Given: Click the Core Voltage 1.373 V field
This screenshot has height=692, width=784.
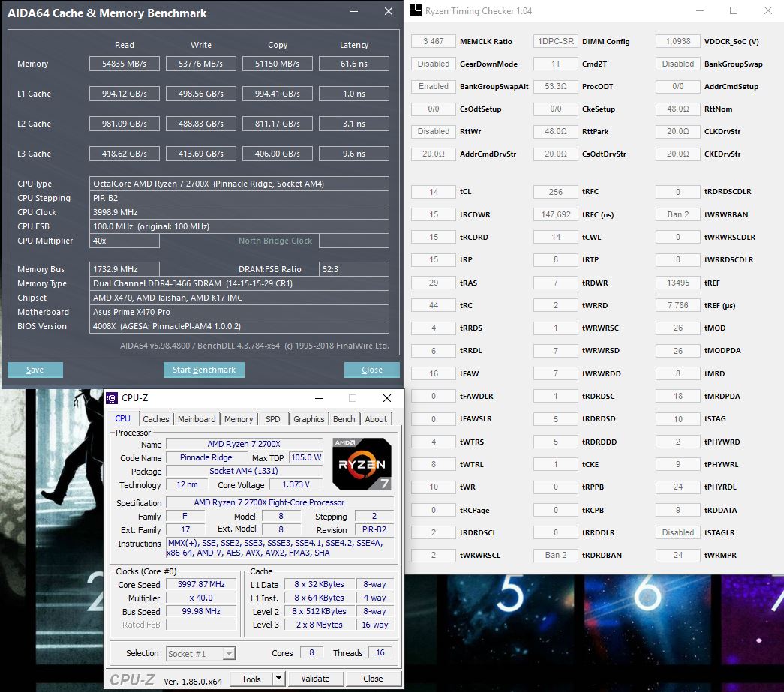Looking at the screenshot, I should (296, 484).
